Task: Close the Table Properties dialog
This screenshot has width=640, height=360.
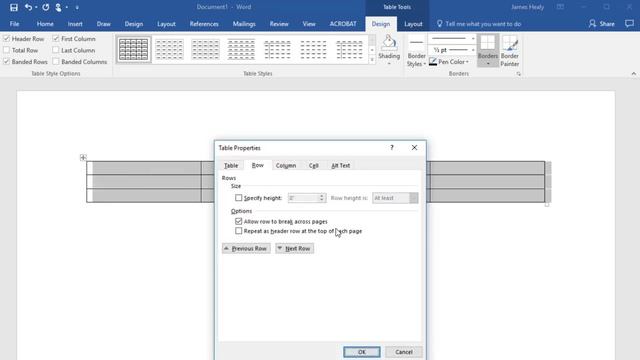Action: 414,147
